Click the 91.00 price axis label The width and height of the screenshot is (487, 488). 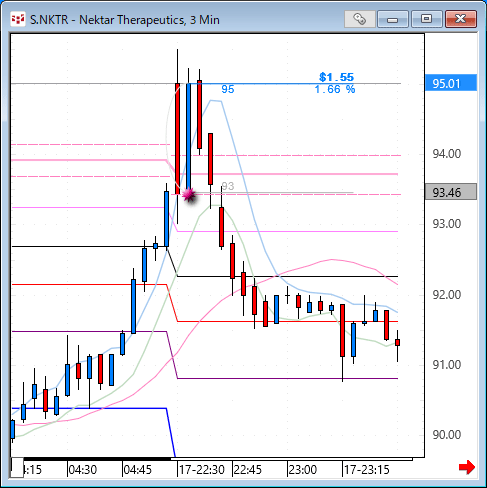pyautogui.click(x=447, y=365)
